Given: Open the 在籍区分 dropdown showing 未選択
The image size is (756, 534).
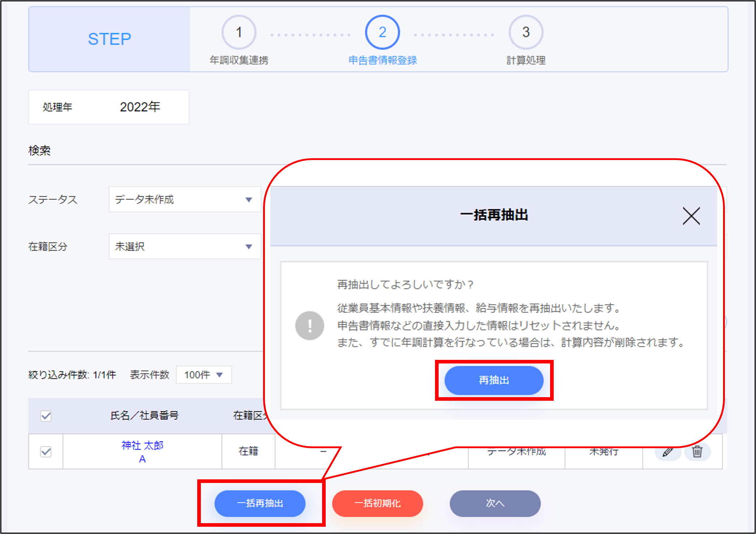Looking at the screenshot, I should (x=185, y=247).
